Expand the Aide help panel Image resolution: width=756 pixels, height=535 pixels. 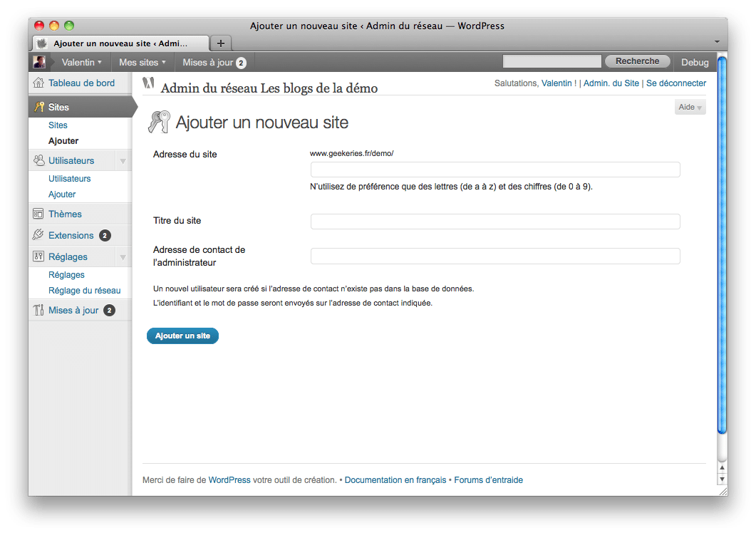point(690,107)
